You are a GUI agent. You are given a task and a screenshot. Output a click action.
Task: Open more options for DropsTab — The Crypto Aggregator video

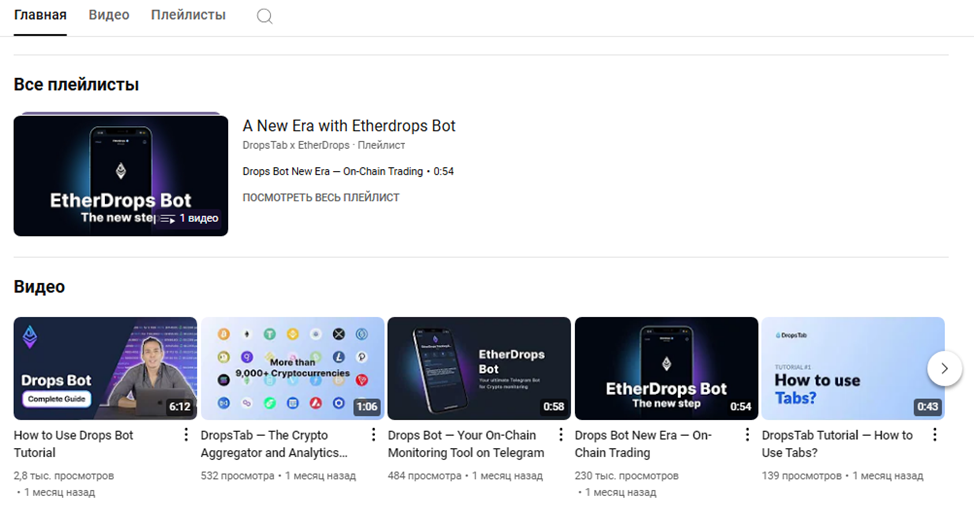click(x=373, y=435)
